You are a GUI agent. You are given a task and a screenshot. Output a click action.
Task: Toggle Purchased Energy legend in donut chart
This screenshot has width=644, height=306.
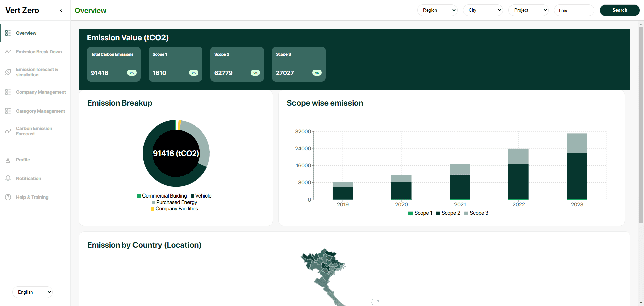click(x=174, y=202)
